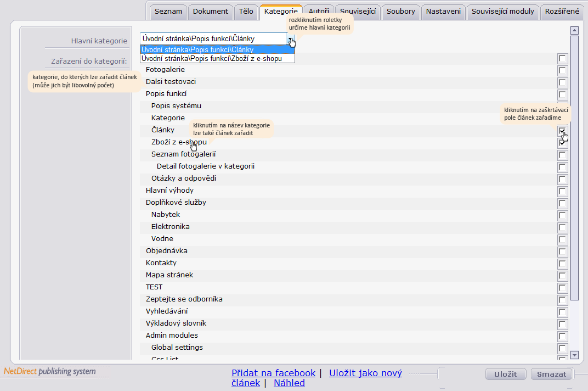This screenshot has width=588, height=391.
Task: Switch to the Dokument tab
Action: (x=211, y=12)
